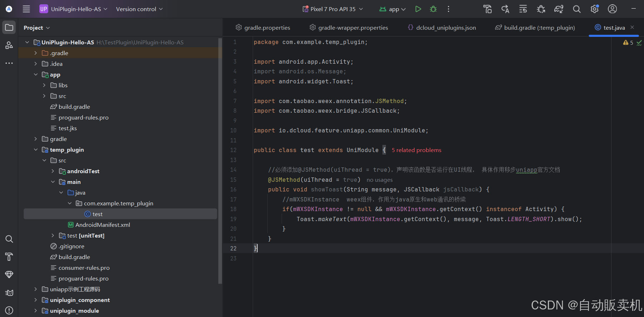This screenshot has height=317, width=644.
Task: Click the UniModule class name on line 12
Action: click(362, 150)
